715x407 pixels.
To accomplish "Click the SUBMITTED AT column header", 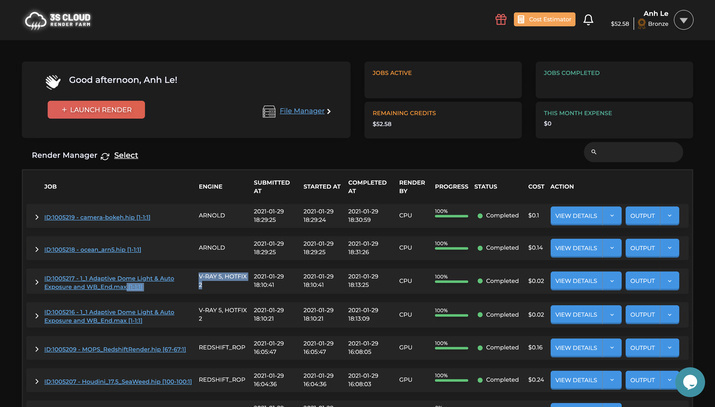I will tap(272, 187).
